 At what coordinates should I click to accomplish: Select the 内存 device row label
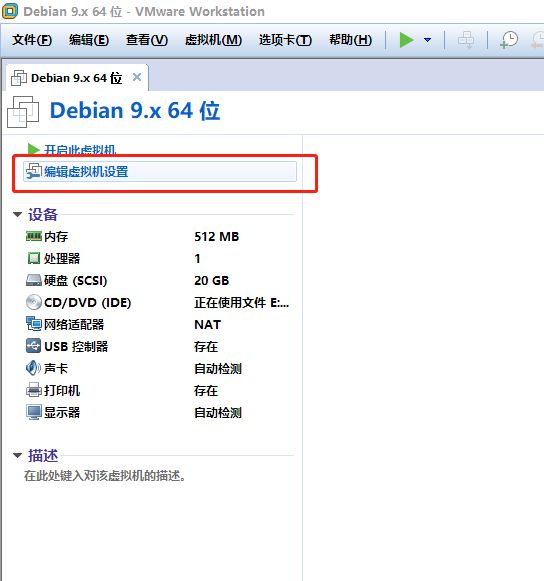click(56, 236)
